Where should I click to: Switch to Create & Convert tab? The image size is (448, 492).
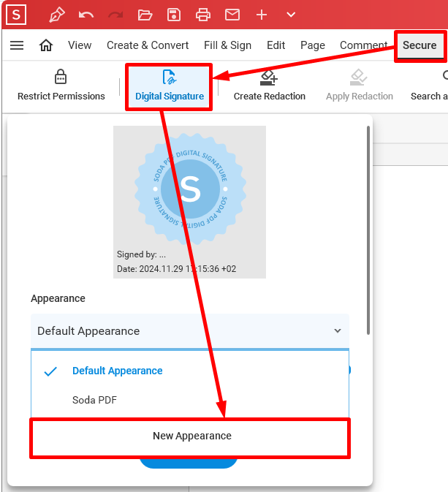coord(148,45)
